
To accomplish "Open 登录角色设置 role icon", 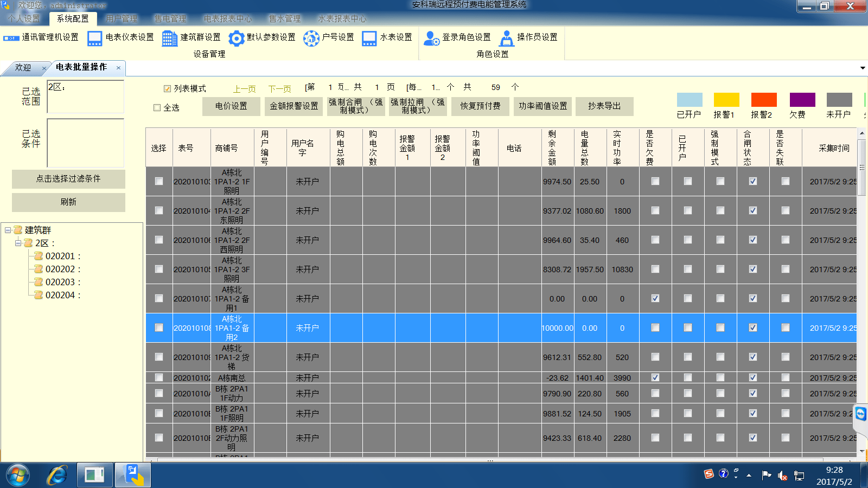I will 431,38.
